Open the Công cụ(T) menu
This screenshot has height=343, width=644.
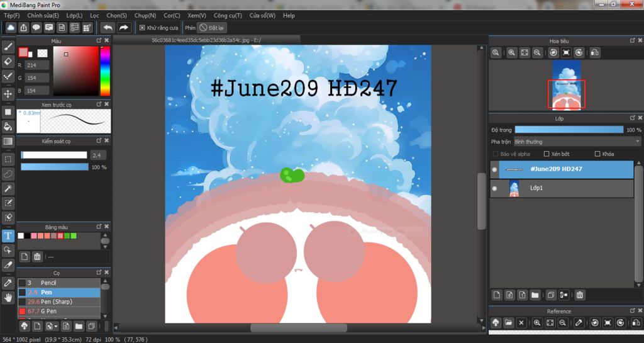(x=228, y=15)
